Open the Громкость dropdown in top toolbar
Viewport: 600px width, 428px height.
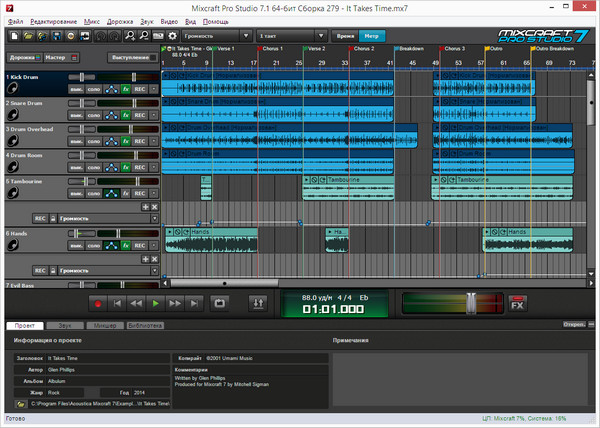(214, 36)
